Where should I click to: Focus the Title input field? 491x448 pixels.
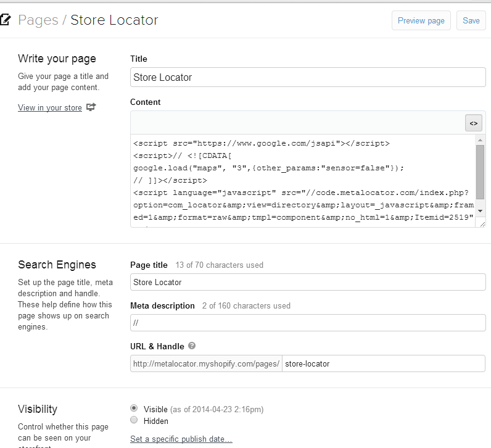[x=308, y=77]
